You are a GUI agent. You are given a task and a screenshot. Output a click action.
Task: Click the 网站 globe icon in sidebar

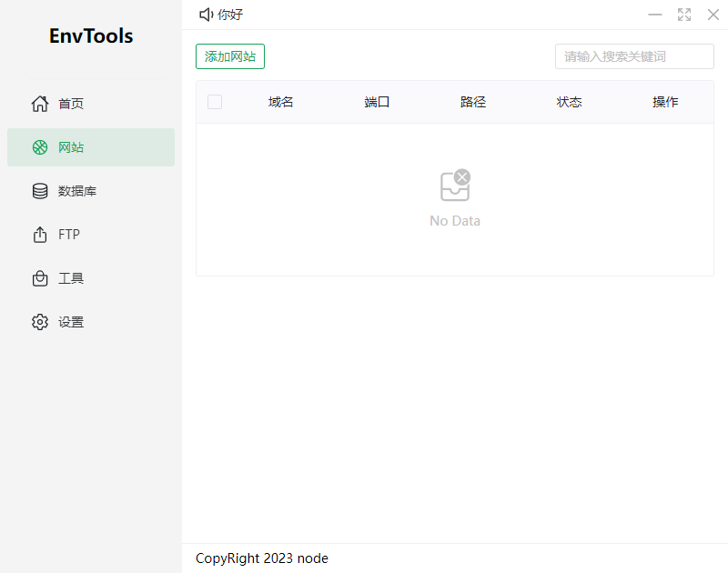39,147
